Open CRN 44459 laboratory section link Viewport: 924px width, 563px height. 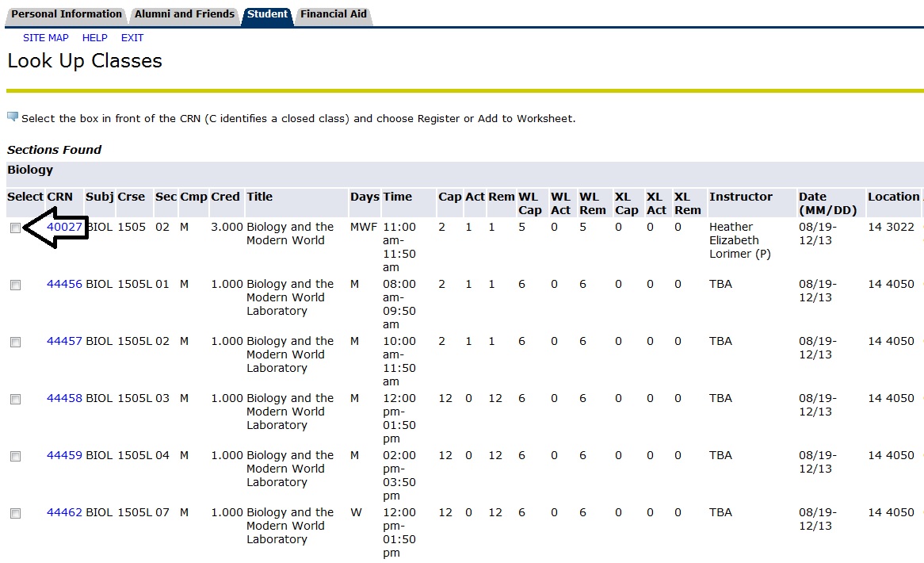(64, 455)
